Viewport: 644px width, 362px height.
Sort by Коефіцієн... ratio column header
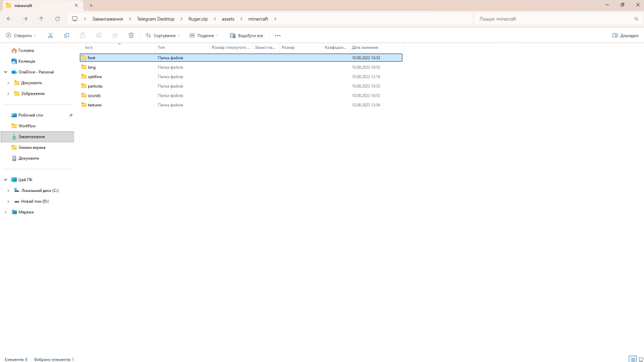pyautogui.click(x=336, y=48)
